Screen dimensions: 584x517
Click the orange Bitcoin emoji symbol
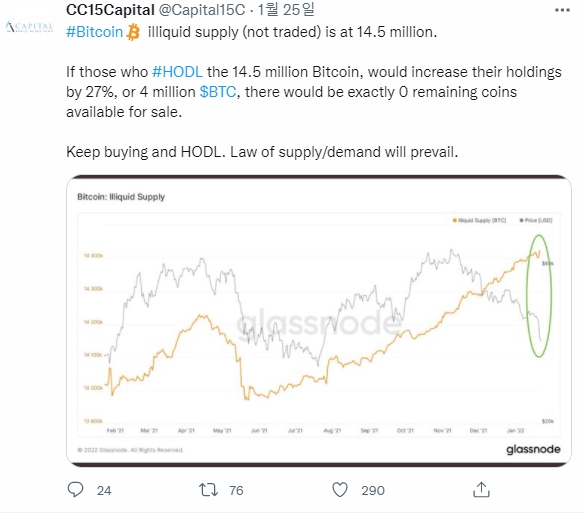133,32
